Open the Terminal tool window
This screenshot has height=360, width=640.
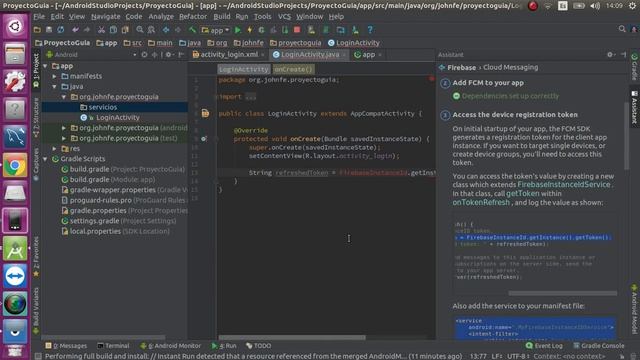pyautogui.click(x=113, y=346)
